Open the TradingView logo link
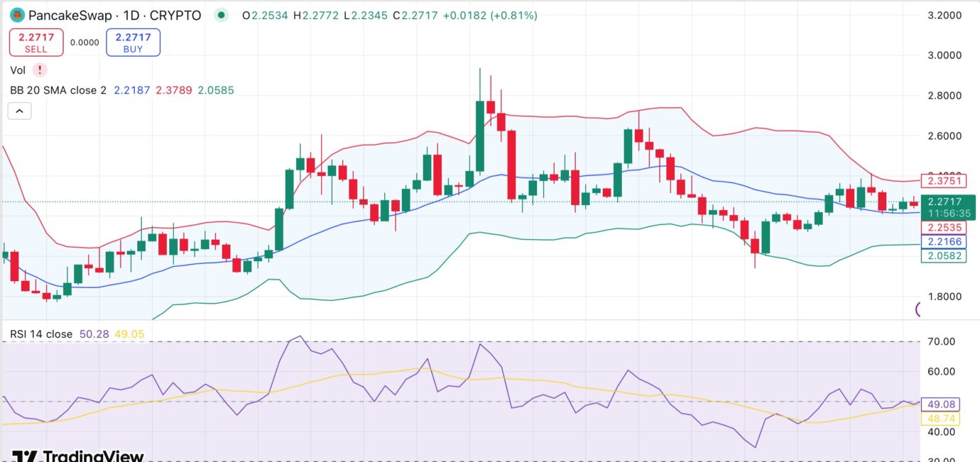Image resolution: width=980 pixels, height=462 pixels. 78,456
